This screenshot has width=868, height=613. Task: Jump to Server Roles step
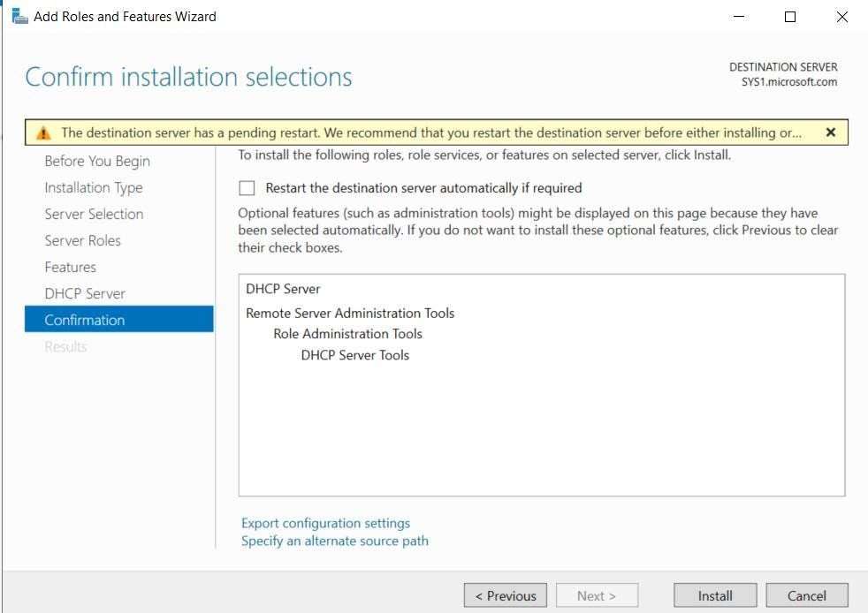82,240
